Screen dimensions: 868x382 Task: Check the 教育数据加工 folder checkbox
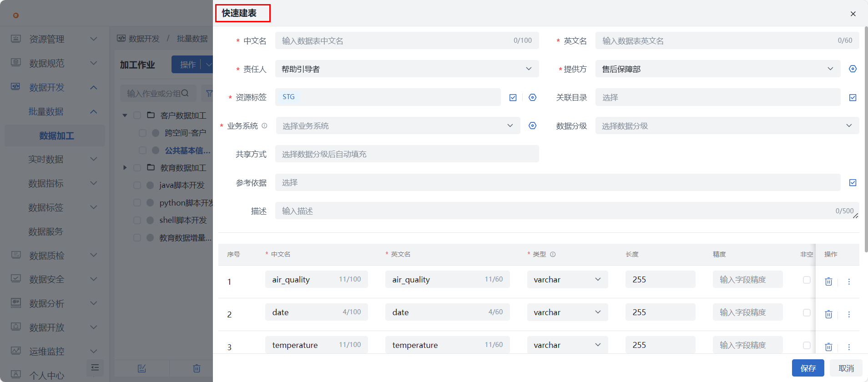pyautogui.click(x=137, y=168)
